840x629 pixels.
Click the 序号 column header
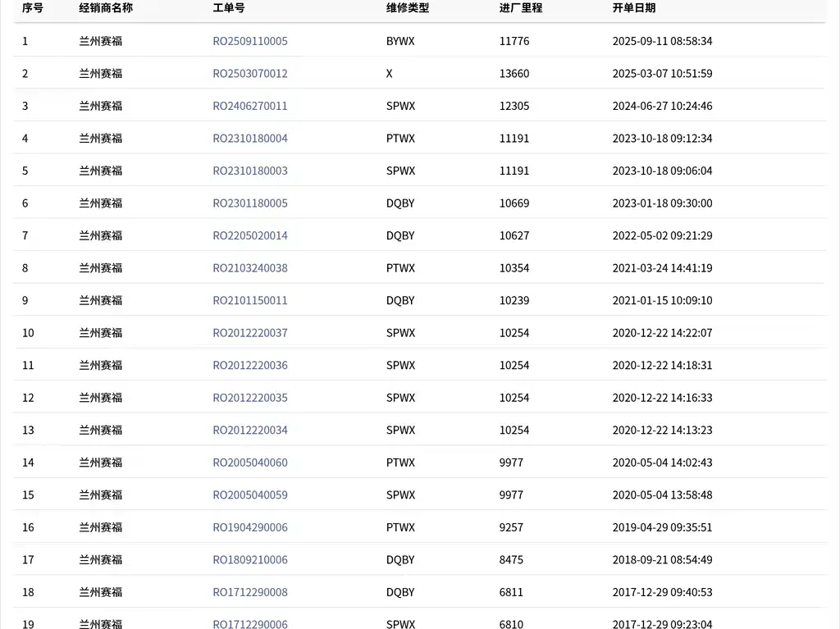[32, 8]
